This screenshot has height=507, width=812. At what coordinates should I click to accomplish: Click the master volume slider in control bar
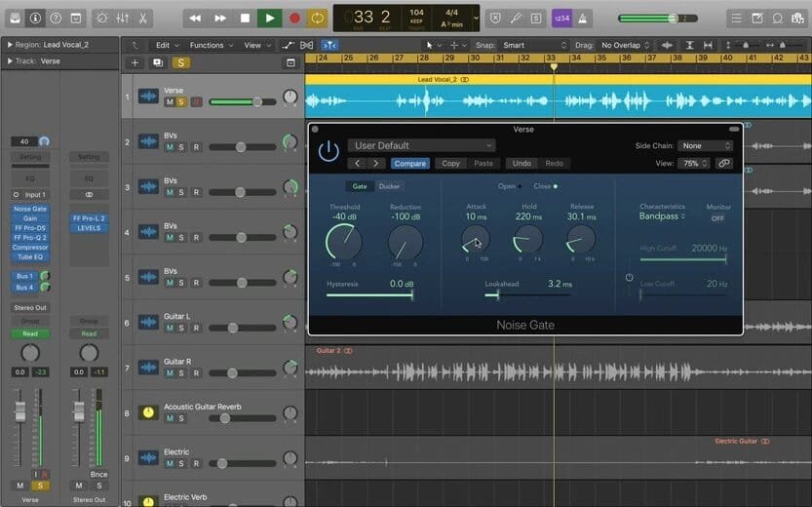point(658,19)
